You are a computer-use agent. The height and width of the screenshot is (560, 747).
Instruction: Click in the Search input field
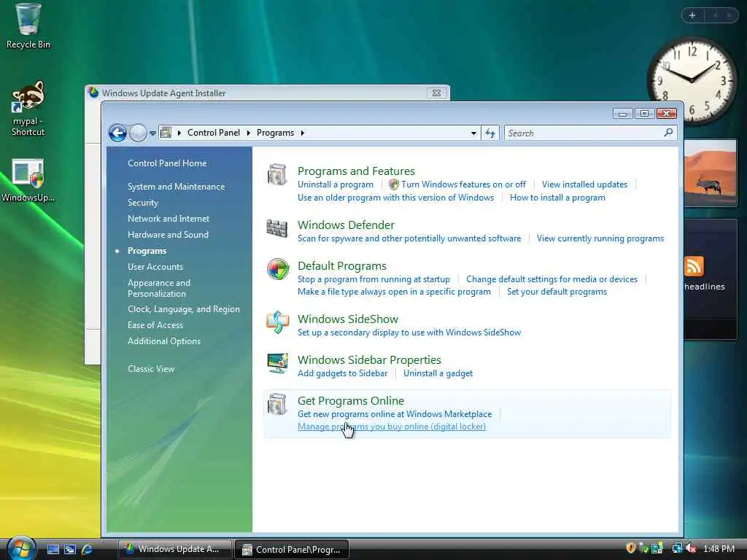click(584, 133)
